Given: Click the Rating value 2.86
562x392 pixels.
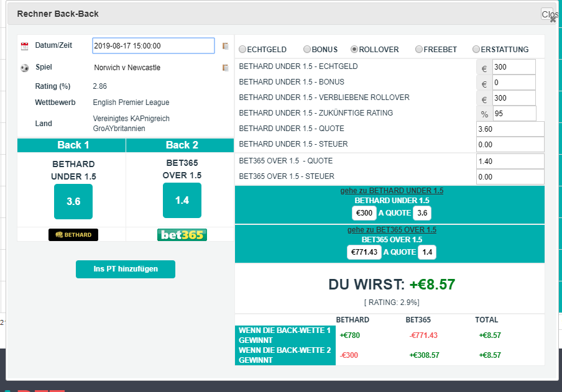Looking at the screenshot, I should pyautogui.click(x=100, y=86).
